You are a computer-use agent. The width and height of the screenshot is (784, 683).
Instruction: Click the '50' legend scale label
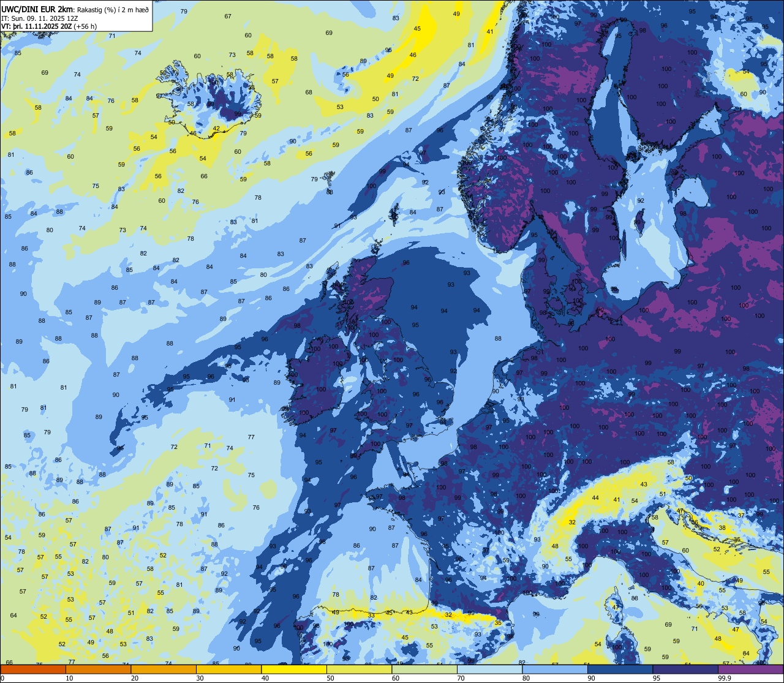pyautogui.click(x=330, y=678)
